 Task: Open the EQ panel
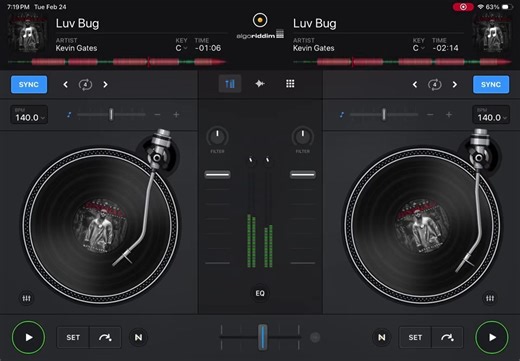point(260,293)
